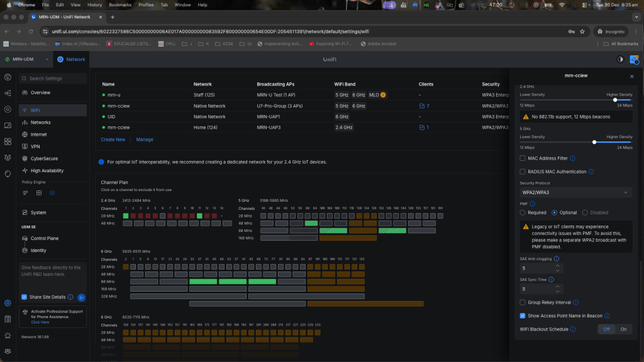
Task: Turn WiFi Blackout Schedule On
Action: point(623,329)
